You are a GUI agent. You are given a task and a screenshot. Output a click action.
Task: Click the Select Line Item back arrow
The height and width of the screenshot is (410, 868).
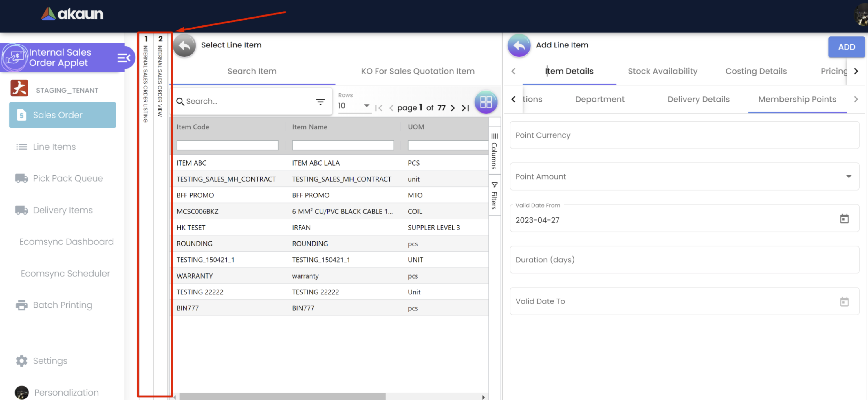(x=184, y=45)
